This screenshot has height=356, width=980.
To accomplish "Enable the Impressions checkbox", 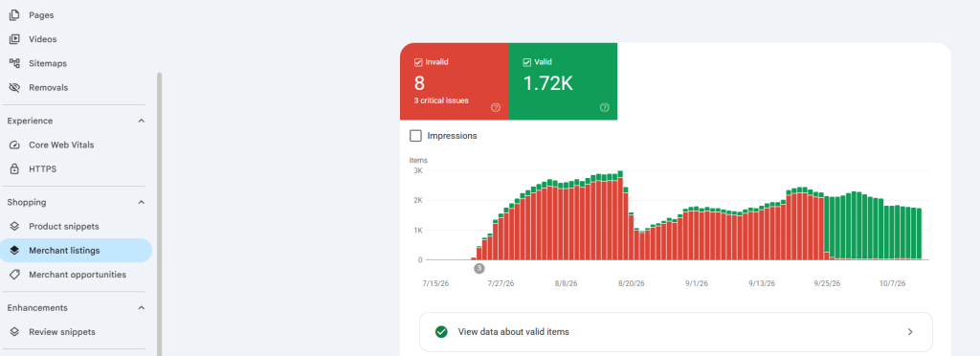I will pos(415,136).
